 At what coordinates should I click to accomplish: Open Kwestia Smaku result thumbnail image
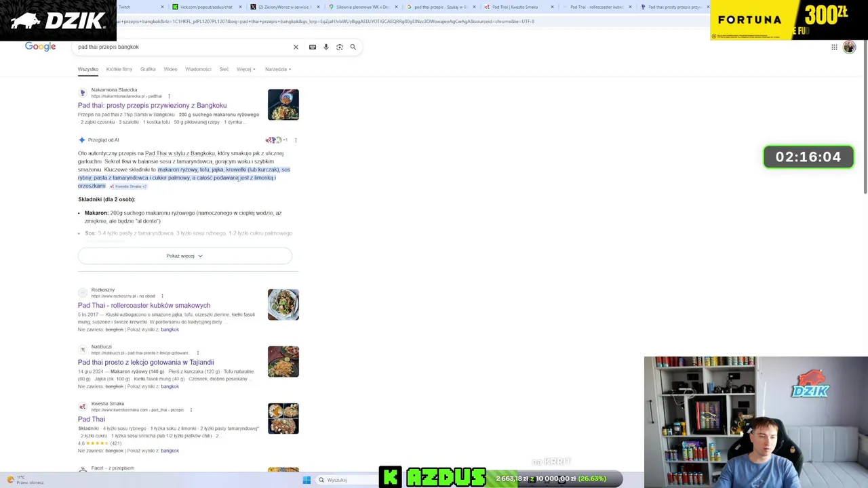click(x=283, y=418)
